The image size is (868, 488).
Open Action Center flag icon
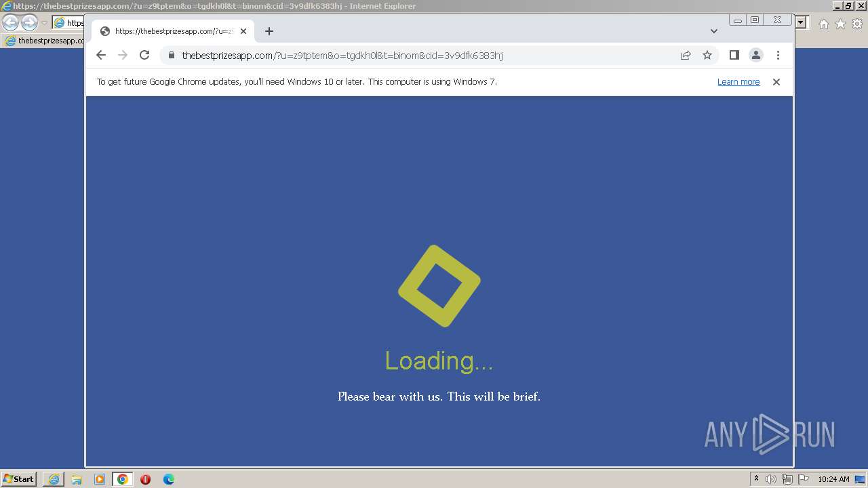pos(804,479)
